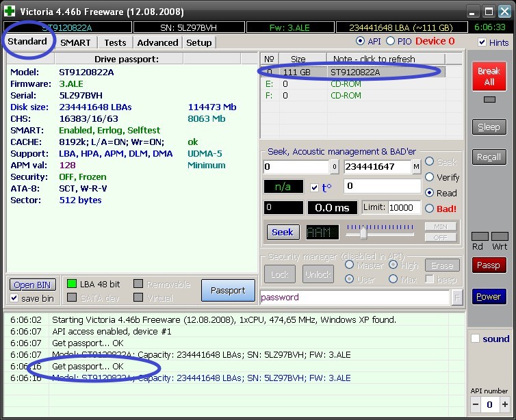Choose the Bad! radio option
The width and height of the screenshot is (516, 420).
pyautogui.click(x=430, y=209)
